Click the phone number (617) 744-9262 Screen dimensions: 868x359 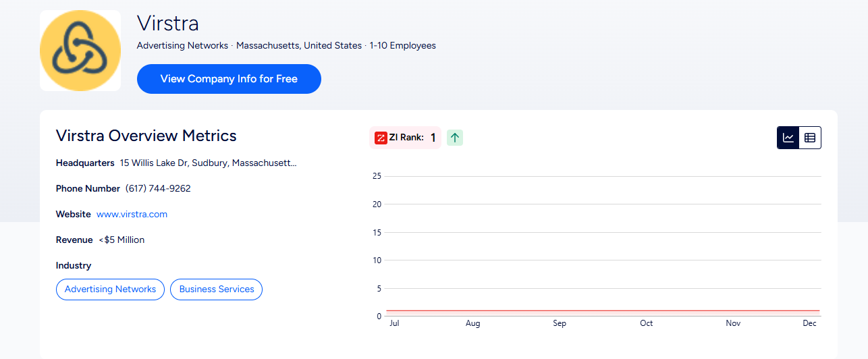click(158, 188)
